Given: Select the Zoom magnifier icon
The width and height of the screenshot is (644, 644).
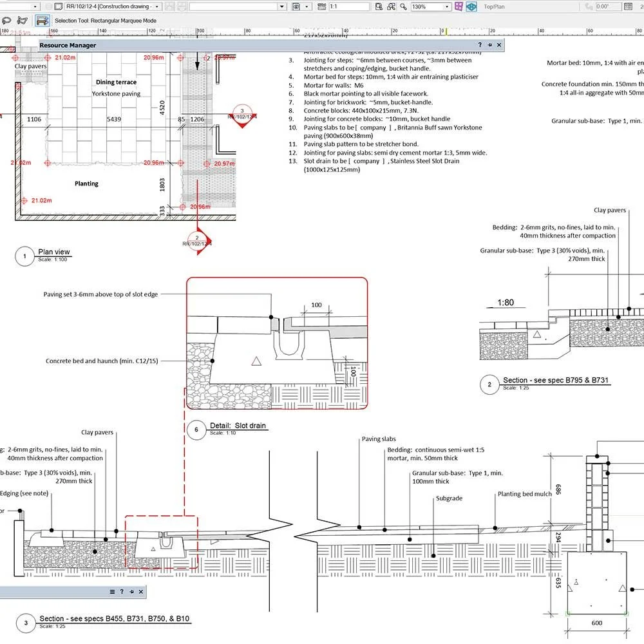Looking at the screenshot, I should 403,6.
